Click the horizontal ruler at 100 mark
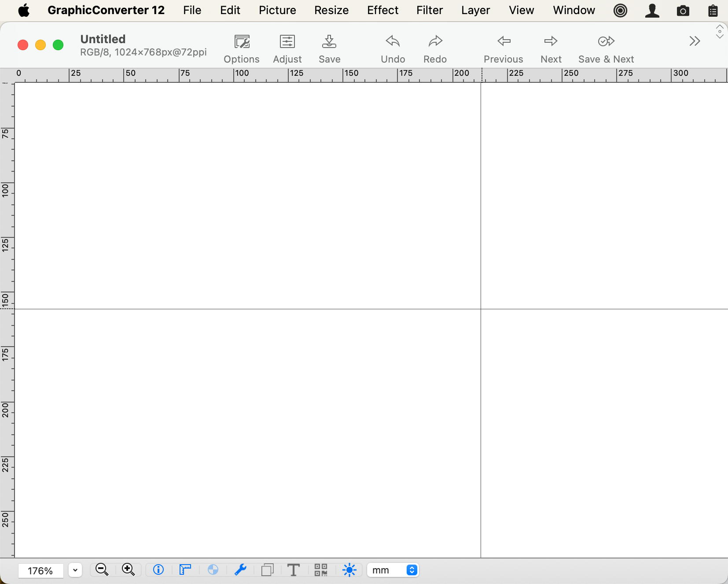728x584 pixels. click(x=242, y=73)
